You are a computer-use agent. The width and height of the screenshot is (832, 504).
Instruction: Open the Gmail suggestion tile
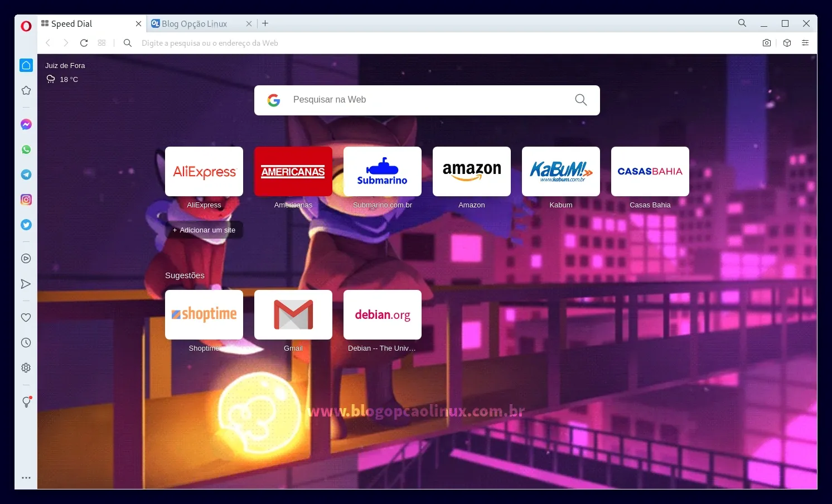293,315
